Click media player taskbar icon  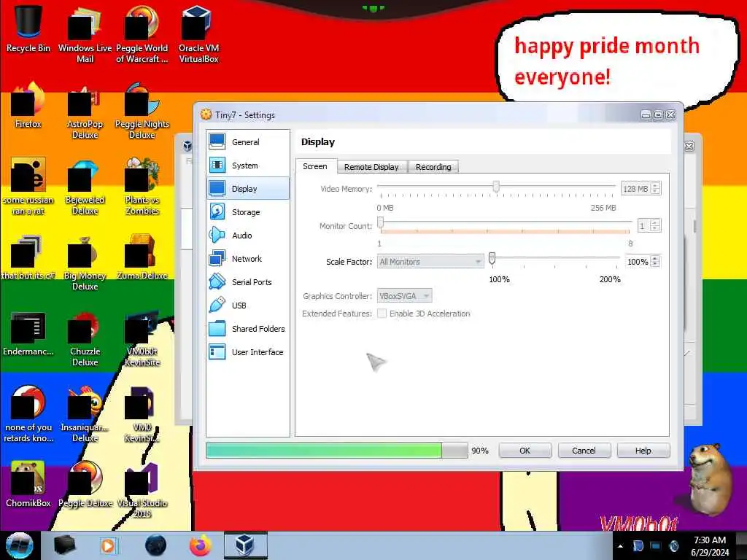[108, 545]
